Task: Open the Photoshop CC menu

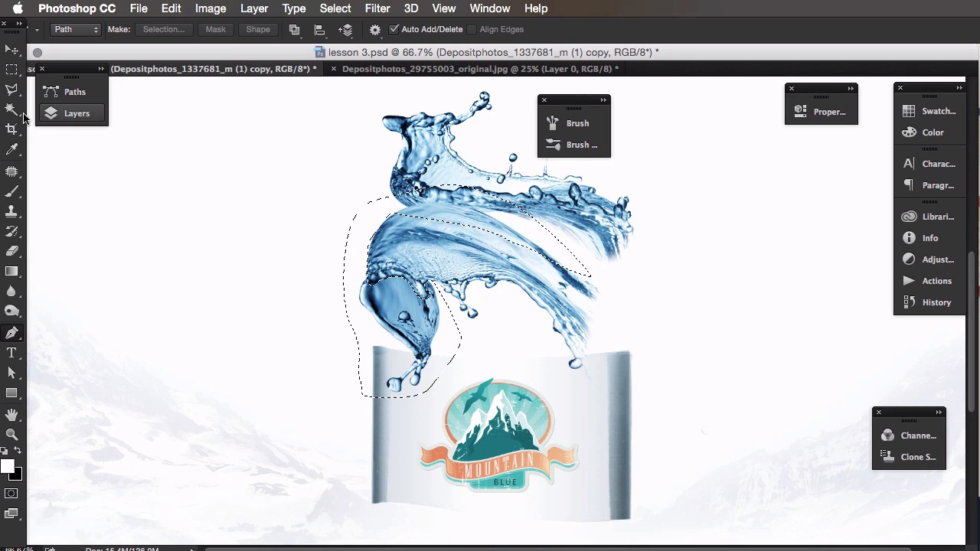Action: 77,8
